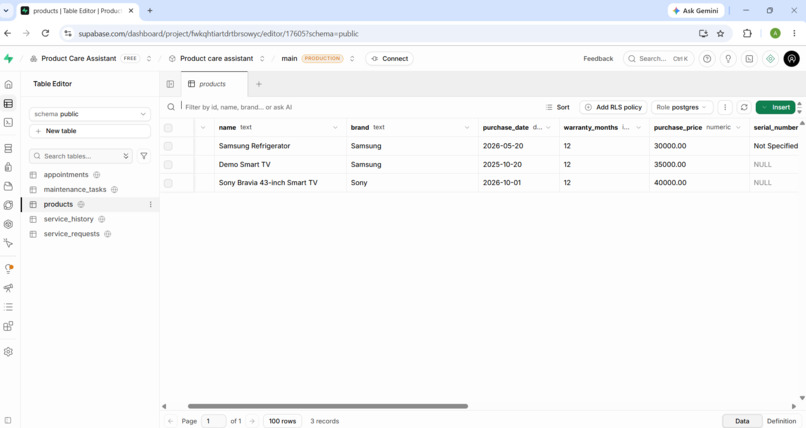Check the Samsung Refrigerator row checkbox
Image resolution: width=806 pixels, height=428 pixels.
point(168,146)
